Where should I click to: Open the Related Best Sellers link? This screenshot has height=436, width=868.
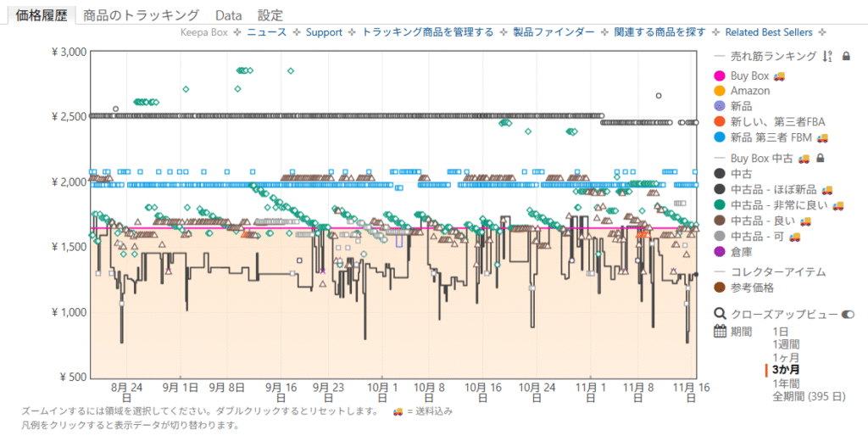click(769, 32)
